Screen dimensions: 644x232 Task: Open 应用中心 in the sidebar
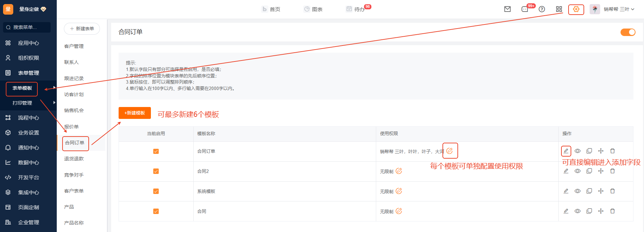(x=28, y=43)
